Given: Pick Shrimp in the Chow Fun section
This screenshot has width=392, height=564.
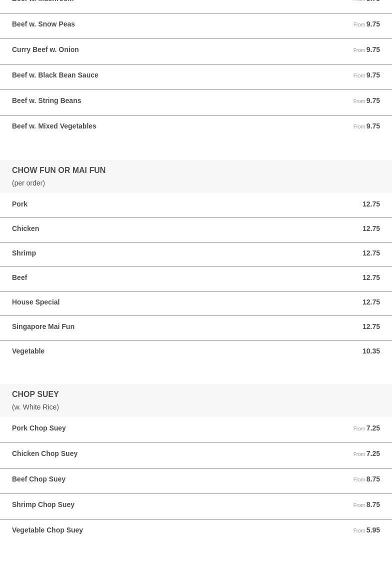Looking at the screenshot, I should [x=24, y=253].
